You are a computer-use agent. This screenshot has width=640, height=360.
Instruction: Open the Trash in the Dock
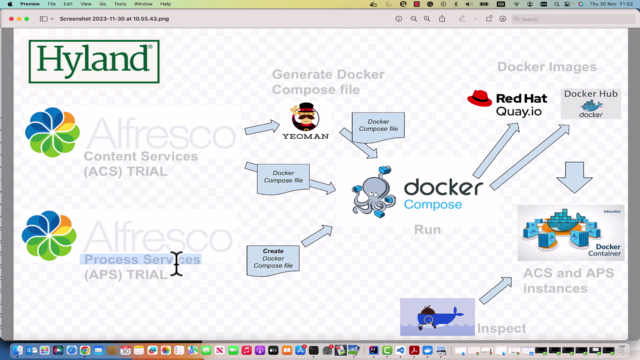(622, 350)
